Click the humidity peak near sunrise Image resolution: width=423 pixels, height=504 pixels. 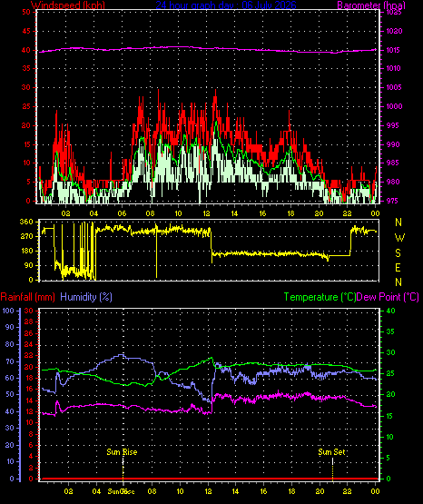click(121, 355)
